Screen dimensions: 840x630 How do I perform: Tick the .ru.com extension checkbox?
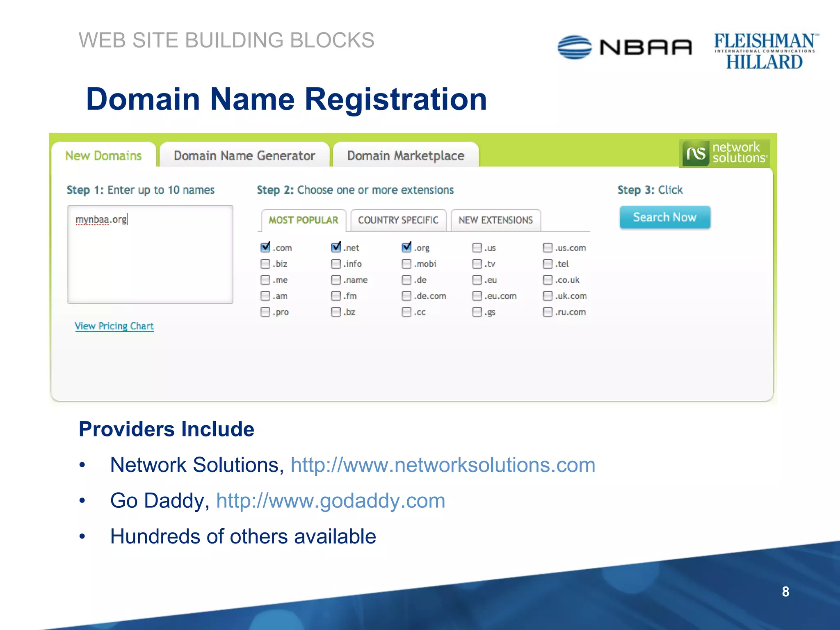point(548,312)
